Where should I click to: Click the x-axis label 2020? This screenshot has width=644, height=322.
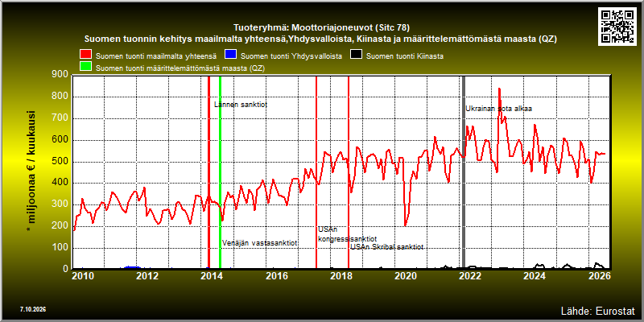point(405,275)
